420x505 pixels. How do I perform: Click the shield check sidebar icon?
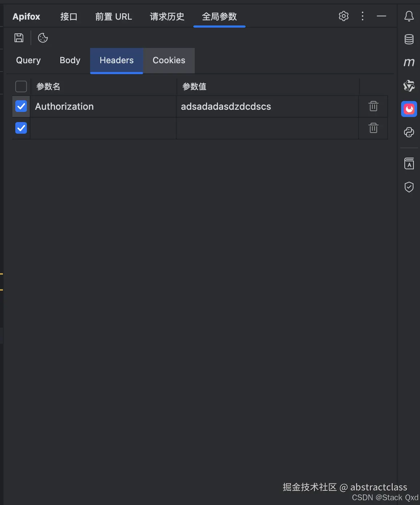click(409, 187)
